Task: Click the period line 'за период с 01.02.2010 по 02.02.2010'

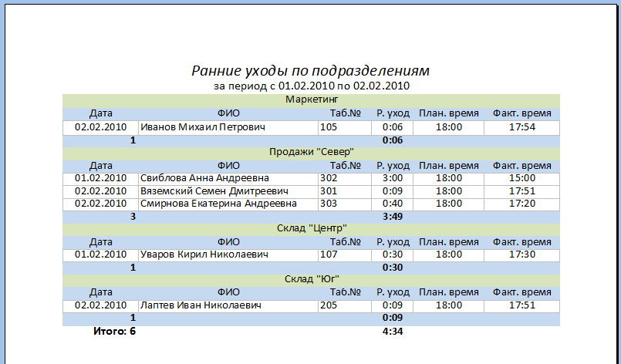Action: 312,86
